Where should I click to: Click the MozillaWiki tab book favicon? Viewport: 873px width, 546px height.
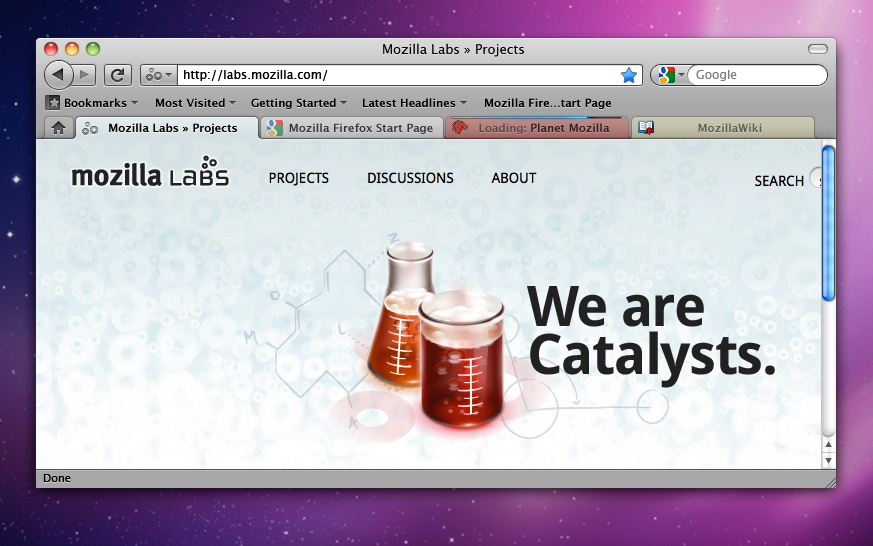(x=645, y=128)
